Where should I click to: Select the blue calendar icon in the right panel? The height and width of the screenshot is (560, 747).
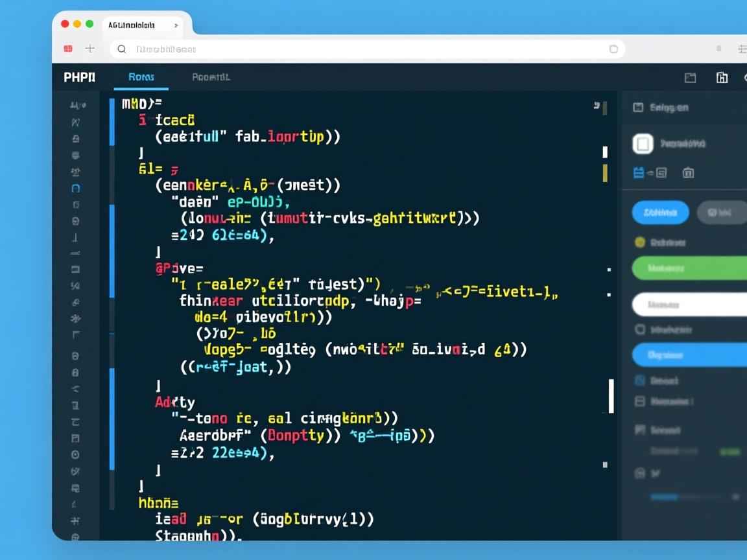(x=639, y=172)
